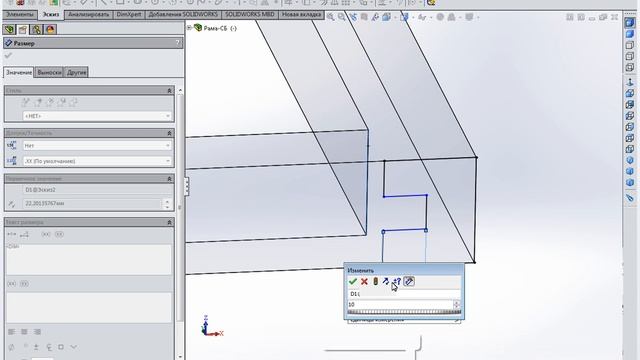Select the Значение tab in Размер panel

(x=19, y=72)
